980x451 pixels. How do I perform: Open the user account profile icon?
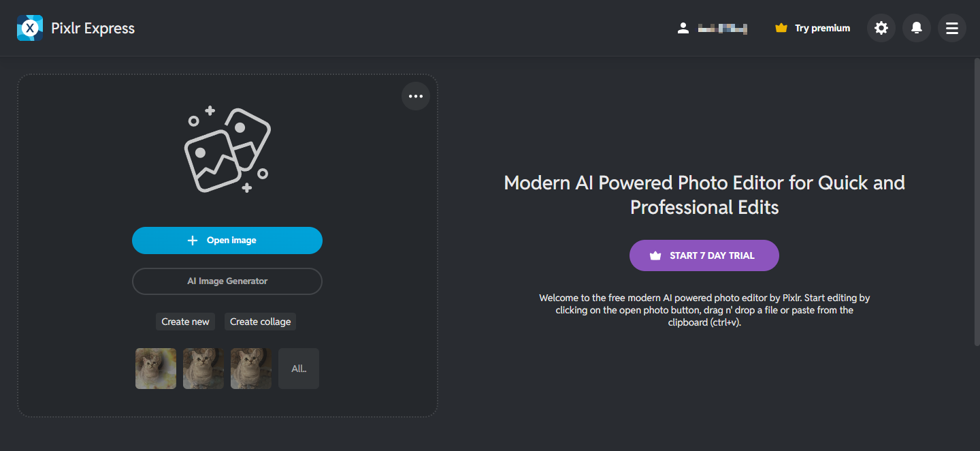pos(683,28)
